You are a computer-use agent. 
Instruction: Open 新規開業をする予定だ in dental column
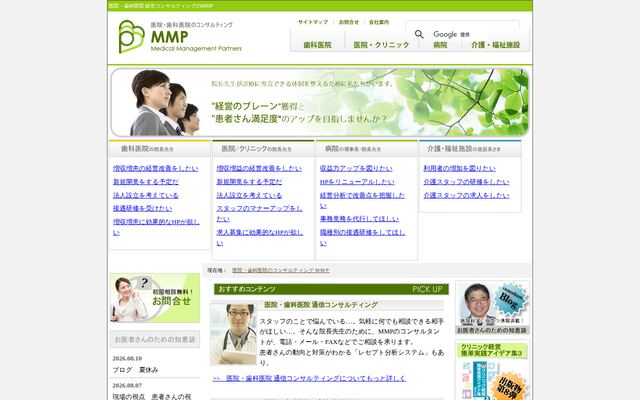(x=145, y=182)
